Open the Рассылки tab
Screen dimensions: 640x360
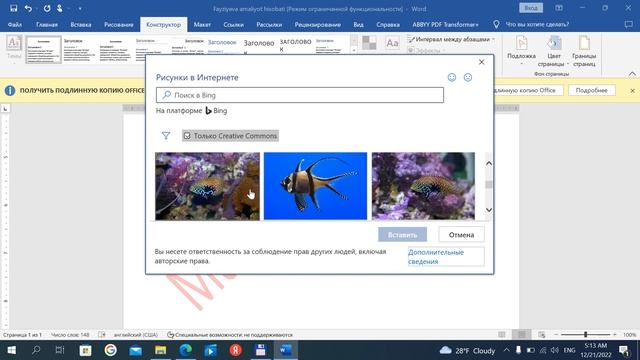coord(269,24)
